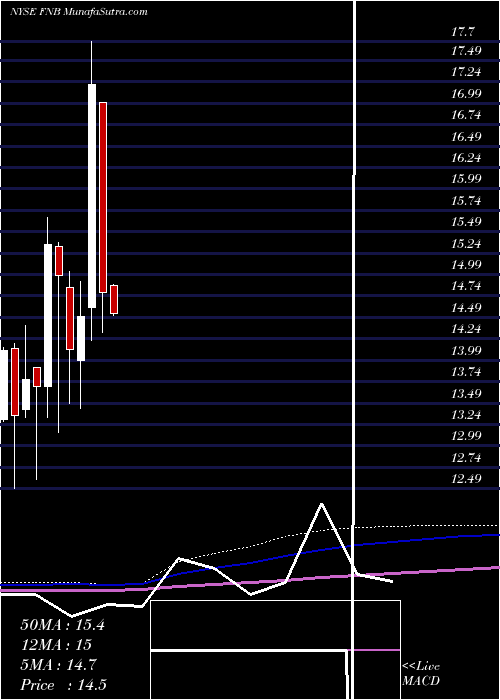Click the 15.99 price axis label
The image size is (500, 700).
click(x=466, y=179)
